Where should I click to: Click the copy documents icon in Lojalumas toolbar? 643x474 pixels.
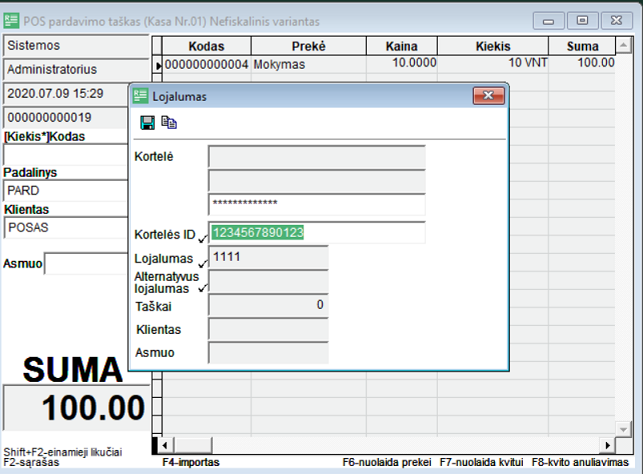(x=169, y=122)
